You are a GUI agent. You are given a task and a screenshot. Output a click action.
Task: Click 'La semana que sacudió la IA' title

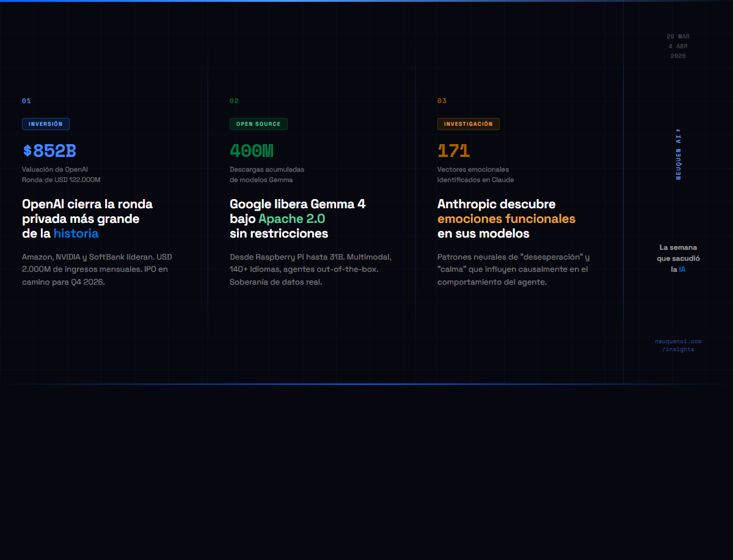tap(678, 258)
